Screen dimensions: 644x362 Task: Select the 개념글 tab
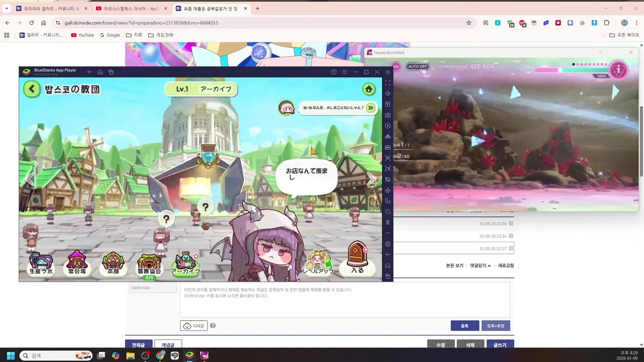pos(168,344)
